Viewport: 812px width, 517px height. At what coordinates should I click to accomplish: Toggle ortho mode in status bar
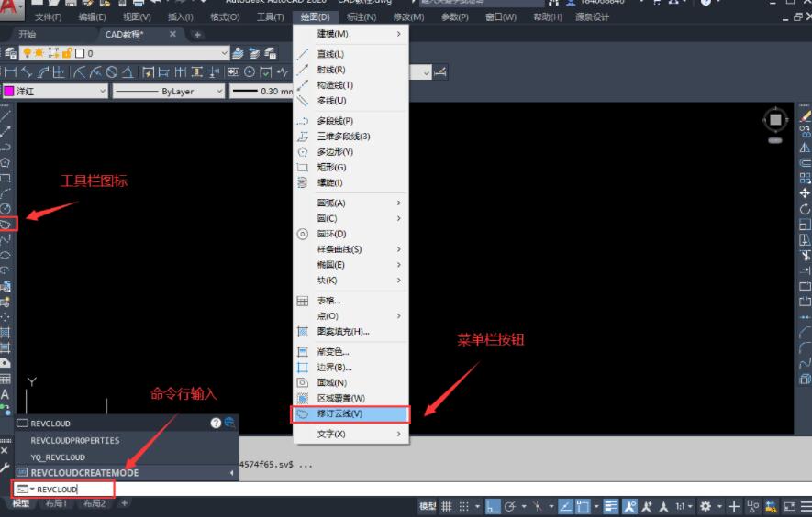pos(493,506)
